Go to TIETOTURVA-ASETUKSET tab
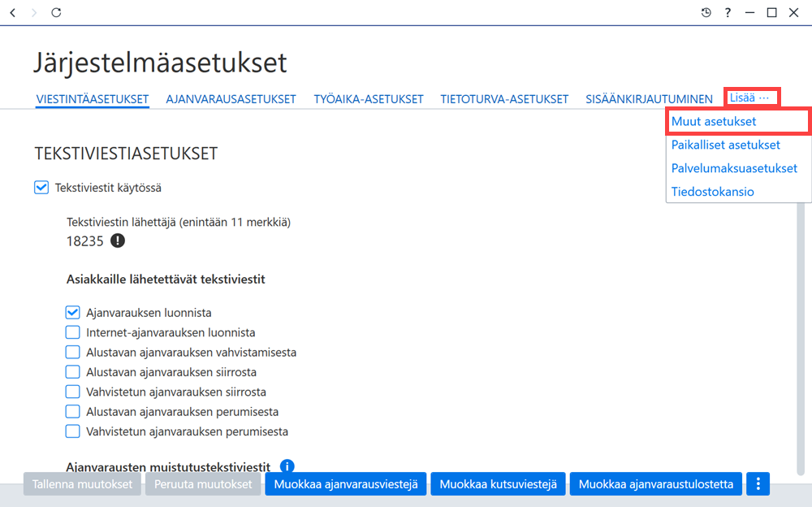 coord(504,99)
